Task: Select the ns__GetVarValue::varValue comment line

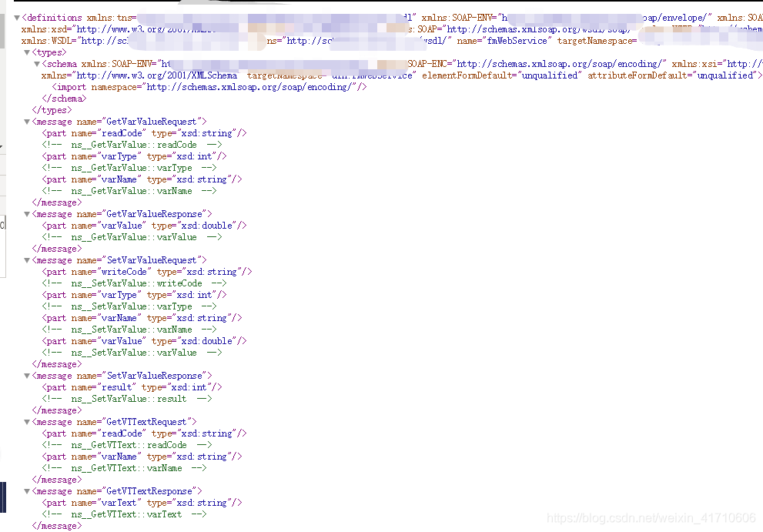Action: coord(132,238)
